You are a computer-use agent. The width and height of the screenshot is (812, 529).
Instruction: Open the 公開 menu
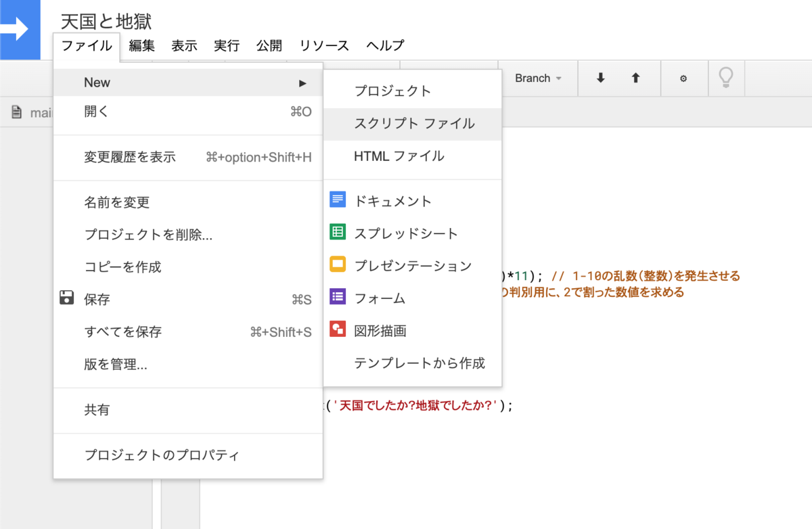[x=269, y=46]
